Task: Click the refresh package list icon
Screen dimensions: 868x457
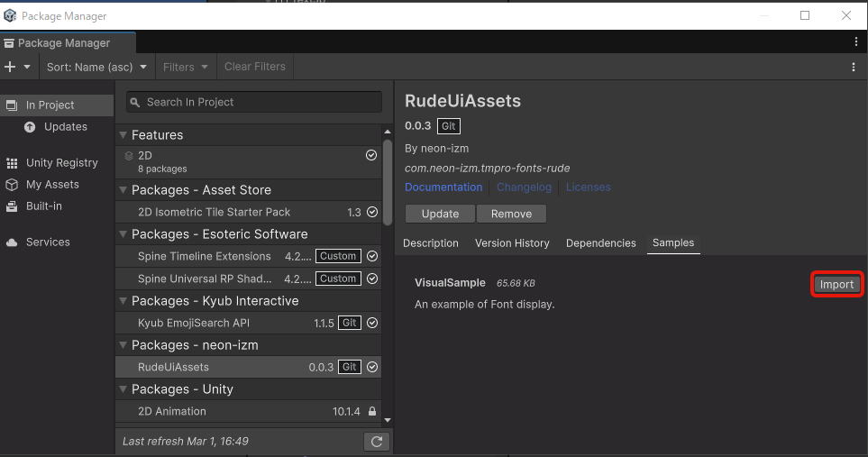Action: (377, 442)
